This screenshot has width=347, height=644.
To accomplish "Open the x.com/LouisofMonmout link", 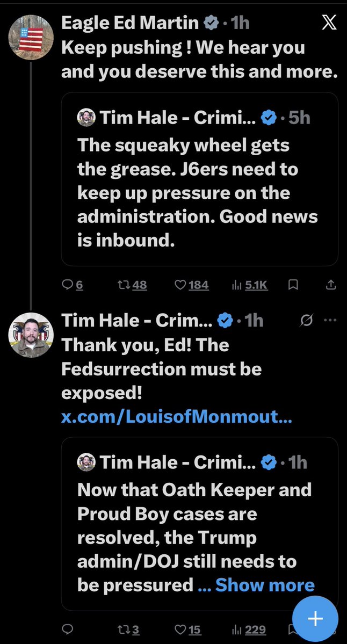I will pyautogui.click(x=177, y=417).
